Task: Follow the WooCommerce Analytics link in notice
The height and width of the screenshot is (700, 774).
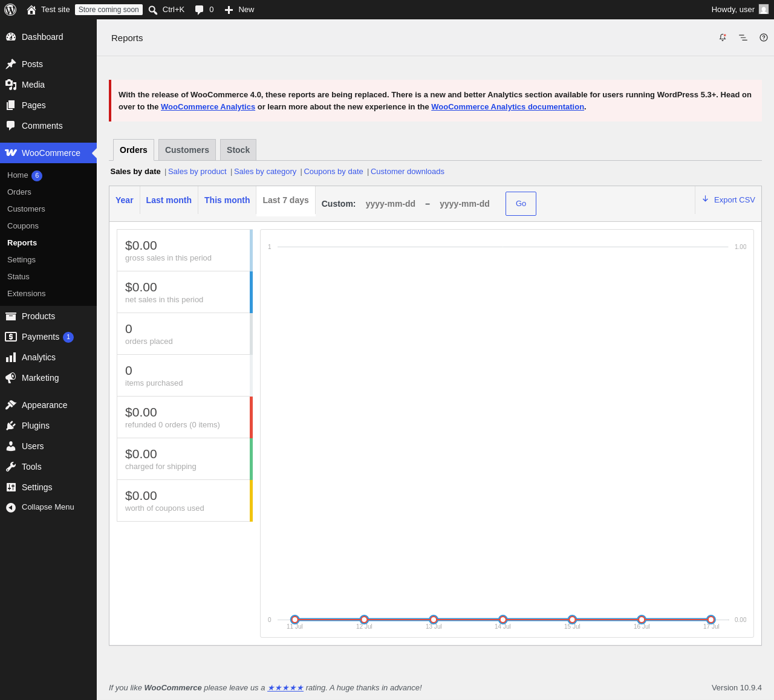Action: pyautogui.click(x=208, y=107)
